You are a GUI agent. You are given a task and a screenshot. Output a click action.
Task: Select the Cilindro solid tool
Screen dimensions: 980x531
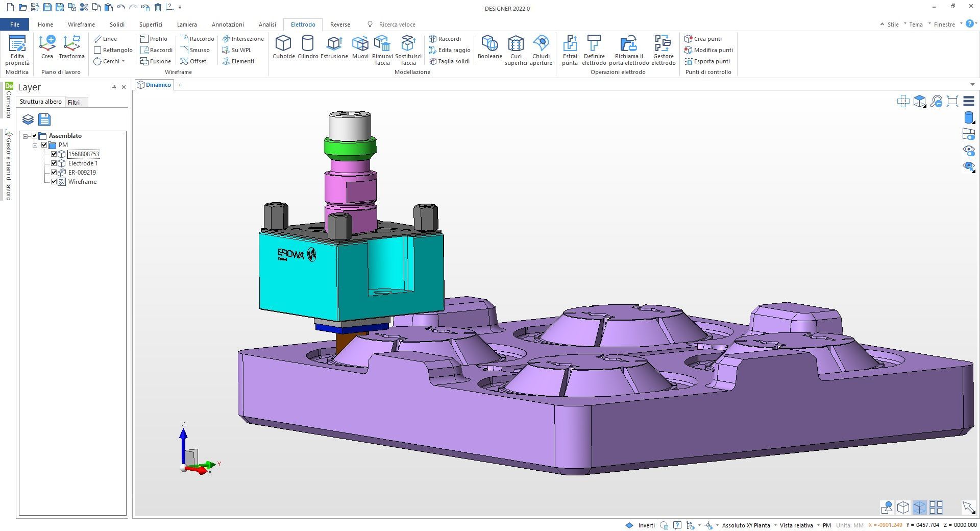pos(308,47)
